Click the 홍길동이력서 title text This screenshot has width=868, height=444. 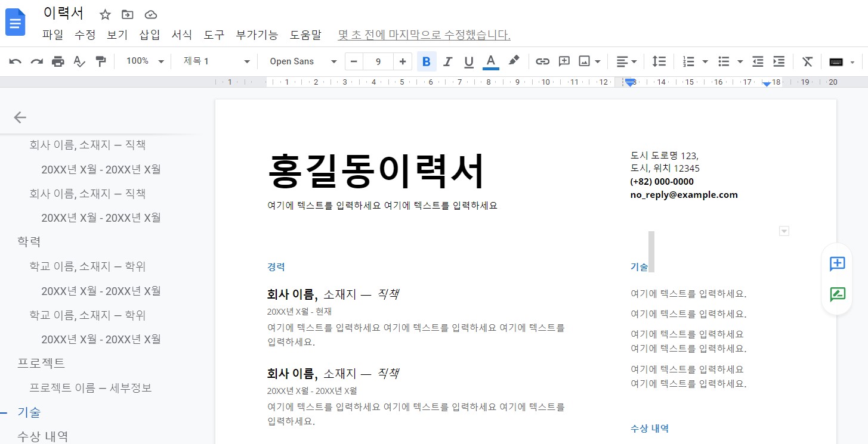click(x=376, y=172)
